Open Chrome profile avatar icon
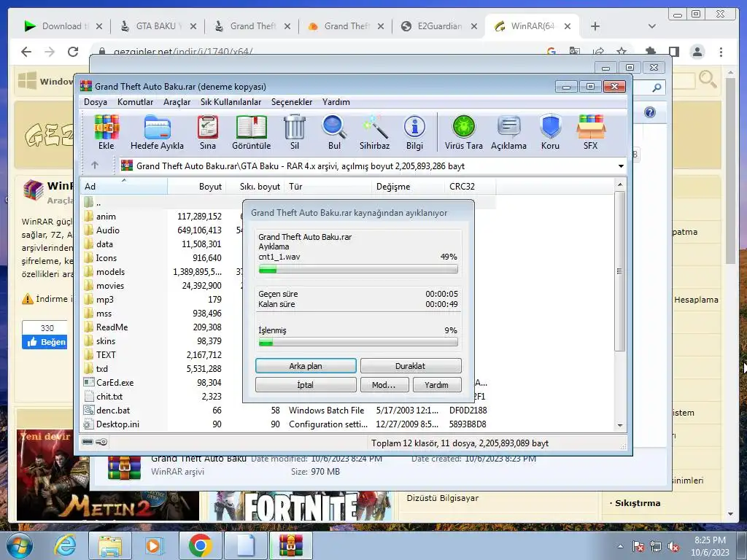Screen dimensions: 747x560 [x=697, y=52]
